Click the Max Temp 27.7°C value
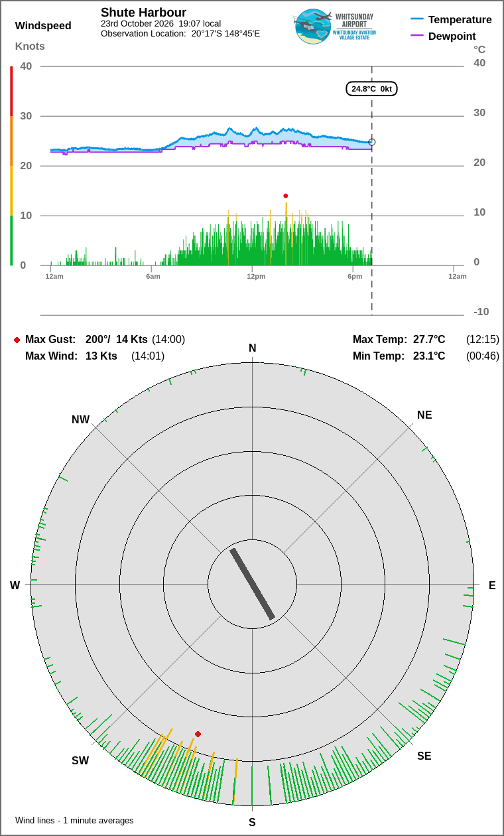Image resolution: width=504 pixels, height=836 pixels. (429, 339)
